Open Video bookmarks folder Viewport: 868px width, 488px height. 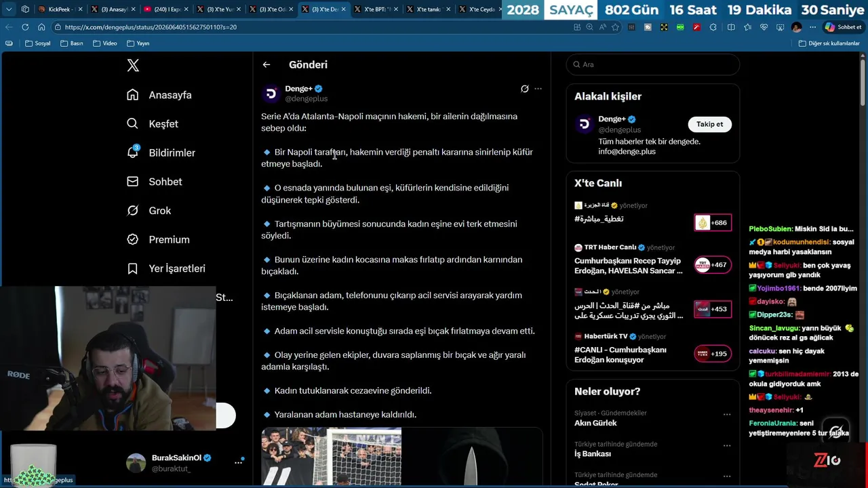pyautogui.click(x=105, y=43)
